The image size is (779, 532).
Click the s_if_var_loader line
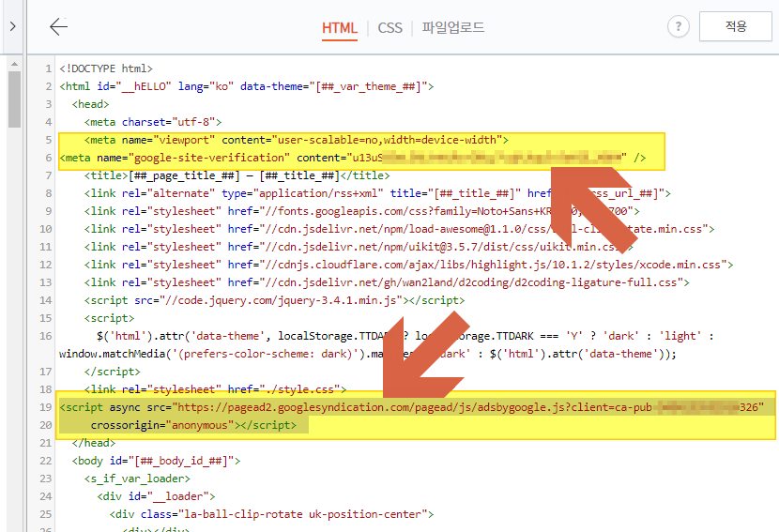tap(137, 479)
